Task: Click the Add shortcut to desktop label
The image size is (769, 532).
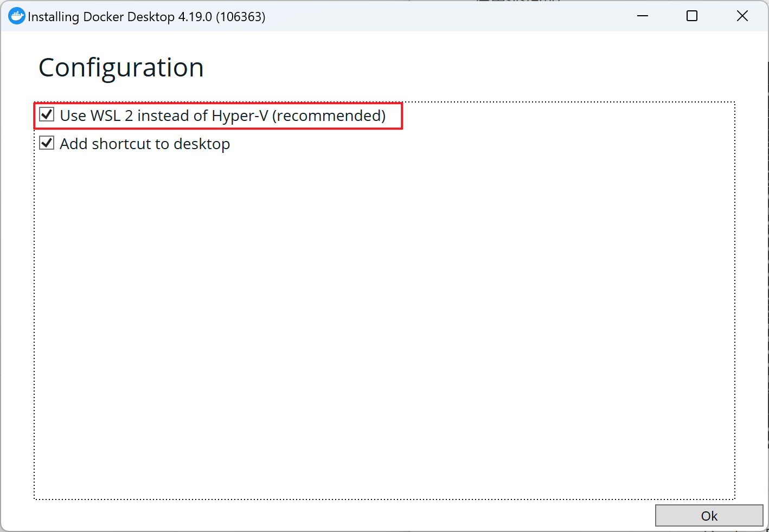Action: coord(145,143)
